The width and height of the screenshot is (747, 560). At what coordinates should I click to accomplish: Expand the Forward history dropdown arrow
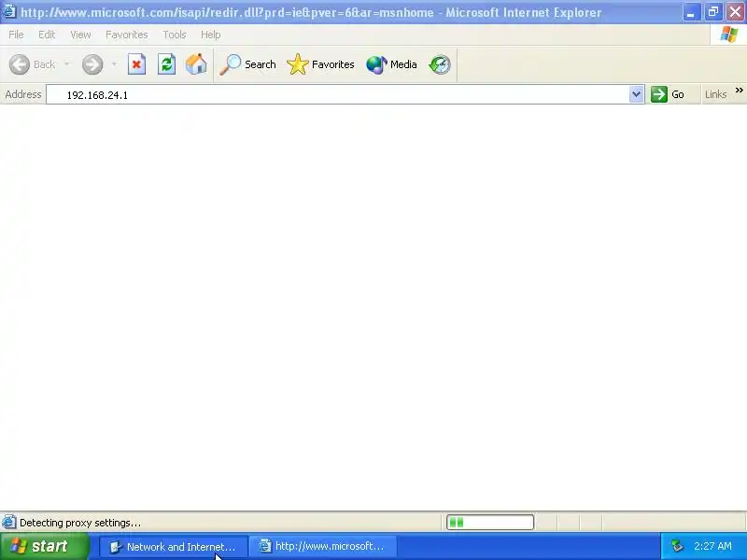tap(114, 64)
